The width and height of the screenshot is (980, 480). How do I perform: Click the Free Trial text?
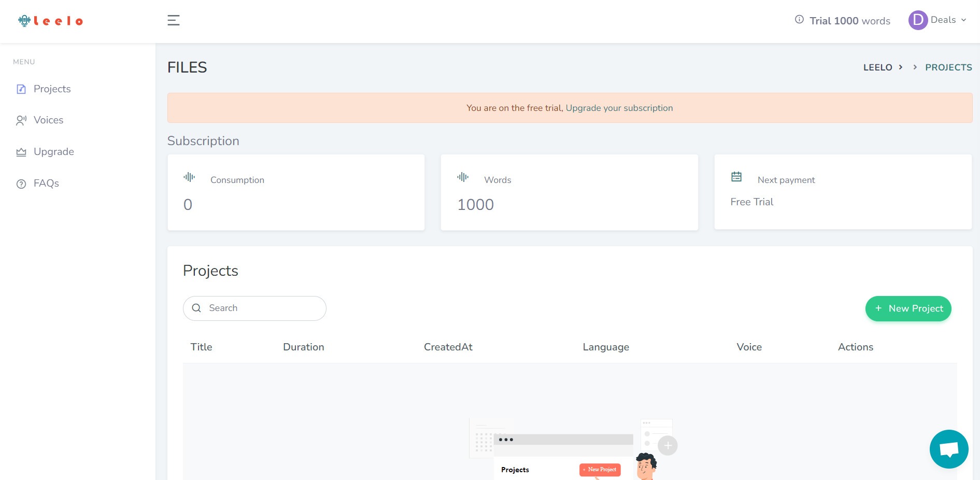(x=751, y=202)
